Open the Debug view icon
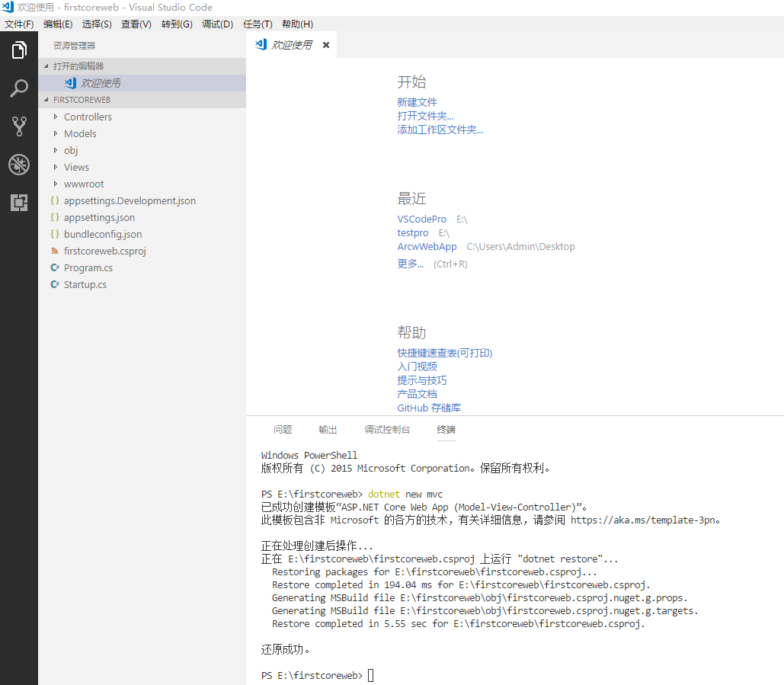The height and width of the screenshot is (685, 784). [x=19, y=165]
